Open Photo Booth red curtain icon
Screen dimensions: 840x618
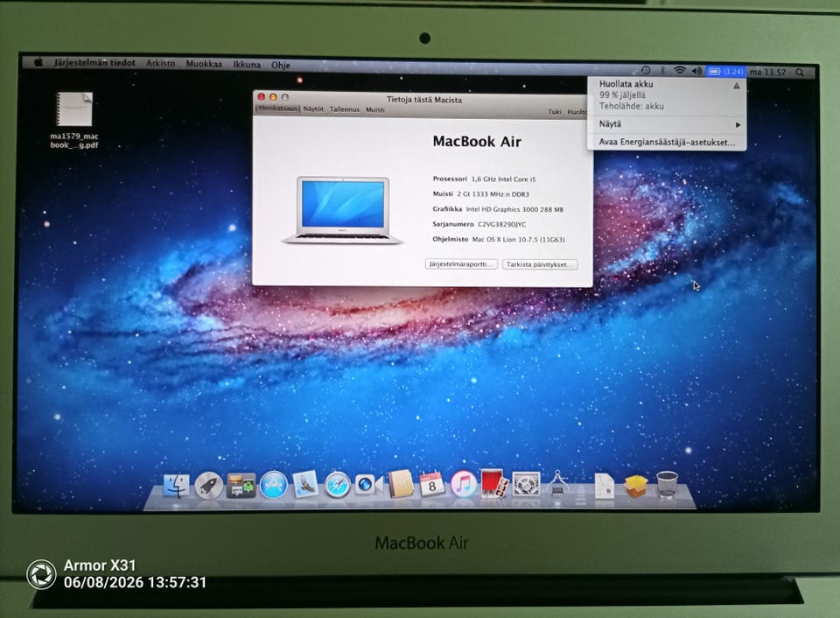pyautogui.click(x=494, y=483)
